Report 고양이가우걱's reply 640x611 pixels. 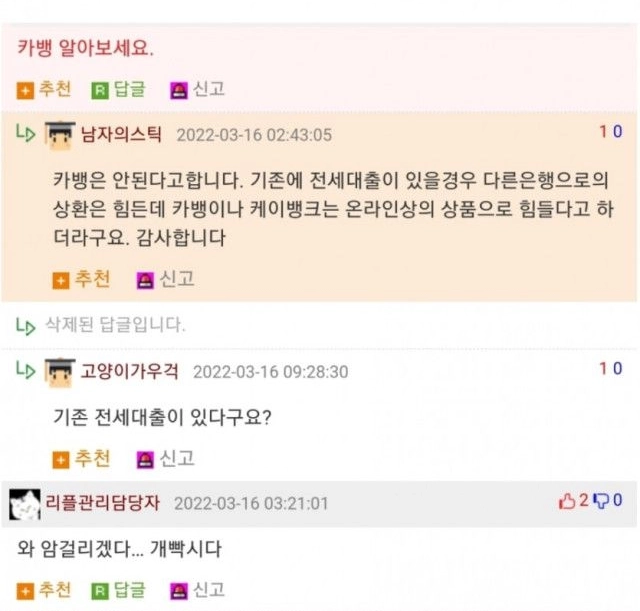[165, 459]
